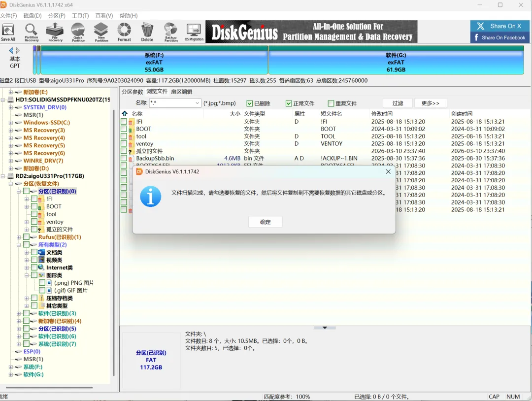Click the tree panel horizontal scrollbar
This screenshot has height=401, width=532.
(x=49, y=387)
